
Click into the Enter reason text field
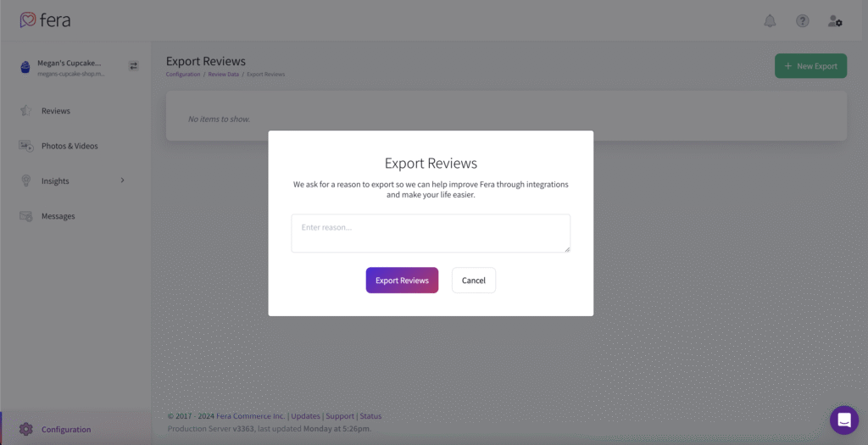431,233
